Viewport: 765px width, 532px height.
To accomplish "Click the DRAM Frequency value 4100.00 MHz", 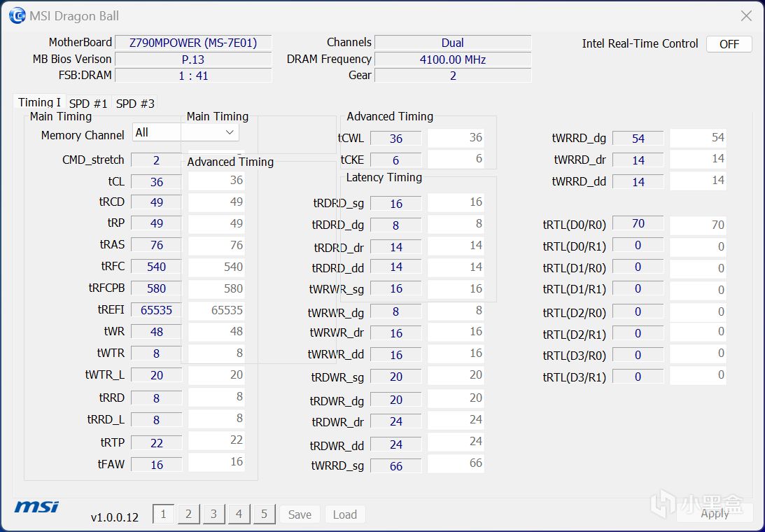I will (453, 59).
